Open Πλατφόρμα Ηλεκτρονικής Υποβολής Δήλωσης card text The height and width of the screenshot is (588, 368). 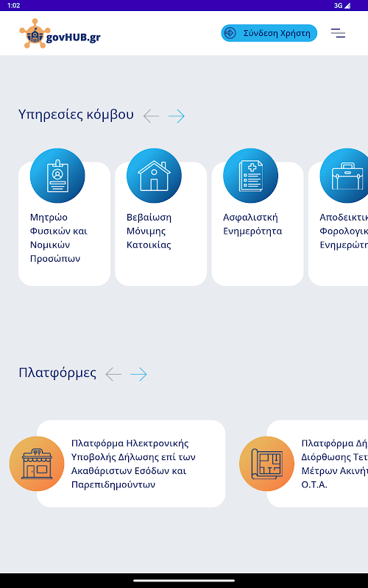coord(134,464)
